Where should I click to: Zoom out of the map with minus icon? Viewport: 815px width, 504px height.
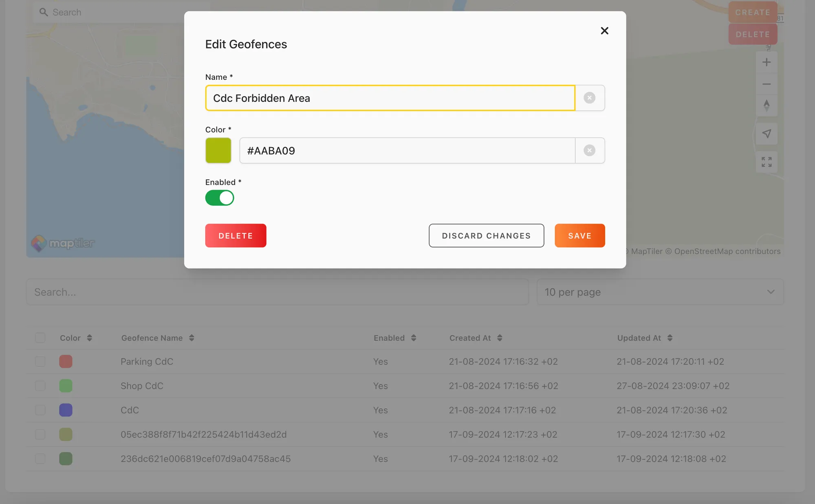click(767, 84)
